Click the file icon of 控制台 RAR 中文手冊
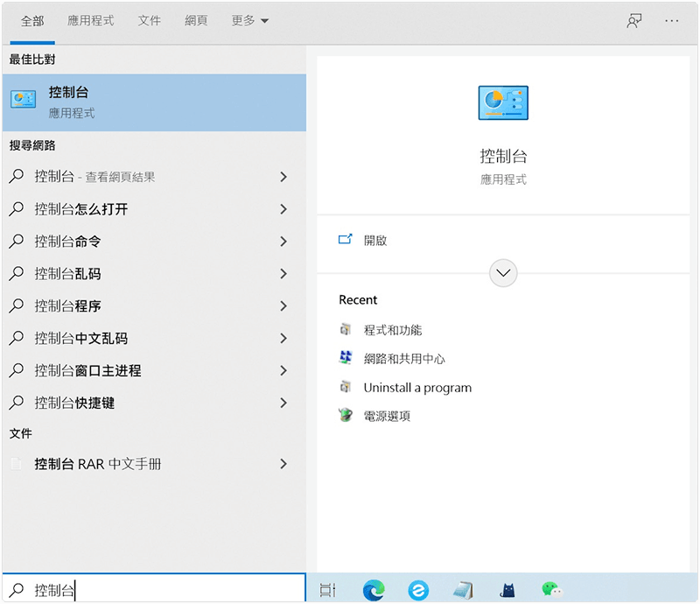The width and height of the screenshot is (700, 604). [x=16, y=464]
